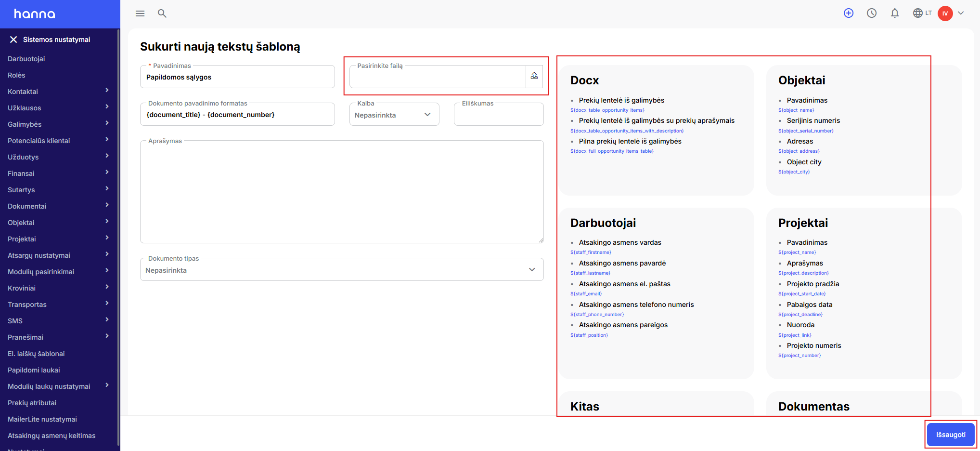Click the Aprašymas text area
Image resolution: width=980 pixels, height=451 pixels.
pos(342,192)
